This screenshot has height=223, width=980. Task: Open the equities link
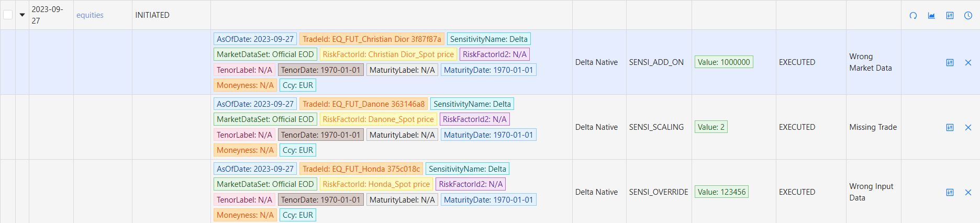90,15
